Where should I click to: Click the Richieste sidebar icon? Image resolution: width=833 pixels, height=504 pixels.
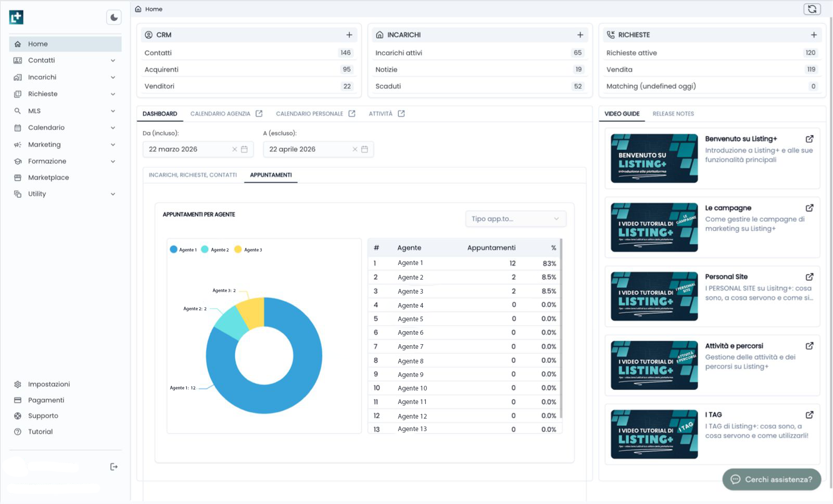[x=18, y=94]
